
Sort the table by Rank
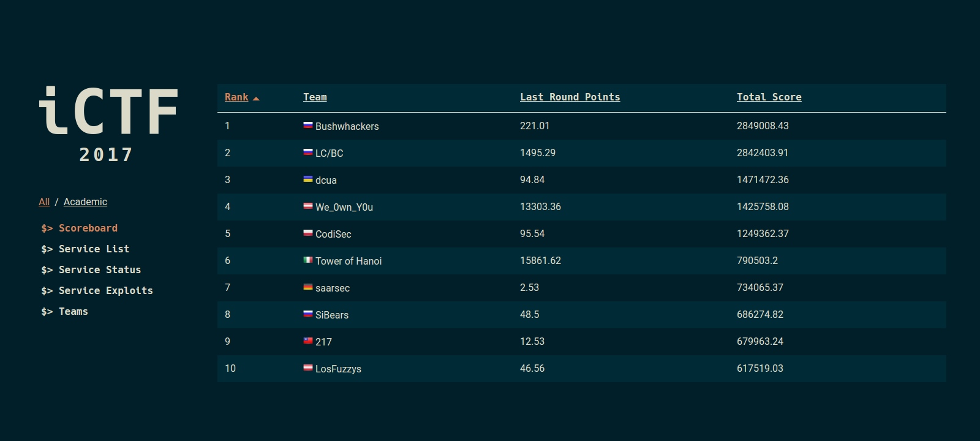[x=236, y=97]
